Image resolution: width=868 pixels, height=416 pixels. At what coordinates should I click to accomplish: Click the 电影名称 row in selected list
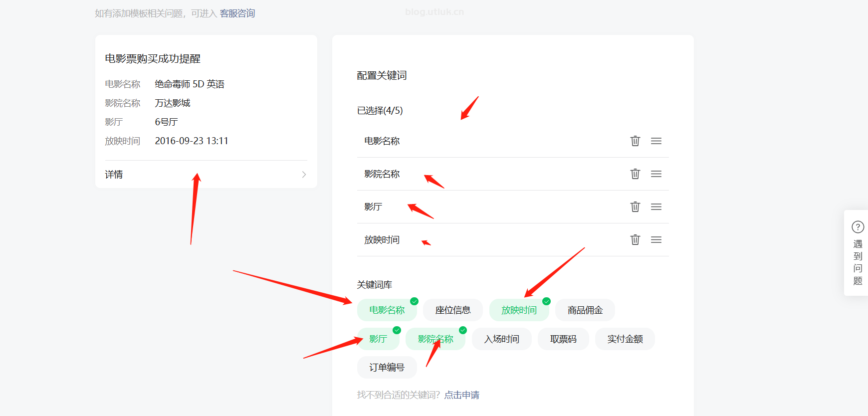pyautogui.click(x=513, y=141)
